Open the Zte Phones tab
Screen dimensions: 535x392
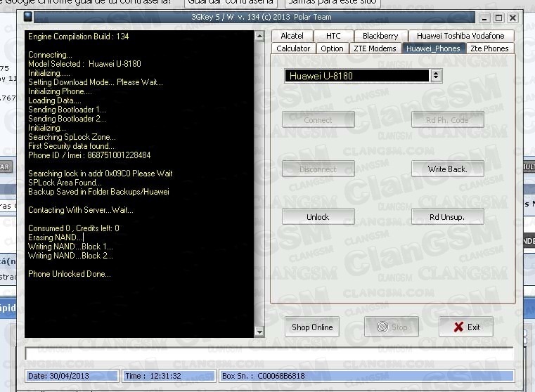pos(489,48)
